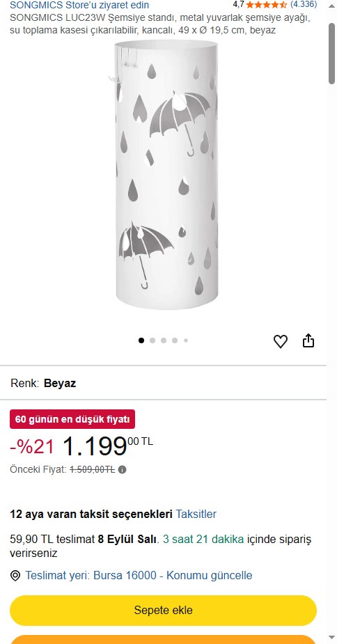Image resolution: width=337 pixels, height=644 pixels.
Task: Click the location pin icon
Action: pyautogui.click(x=15, y=576)
